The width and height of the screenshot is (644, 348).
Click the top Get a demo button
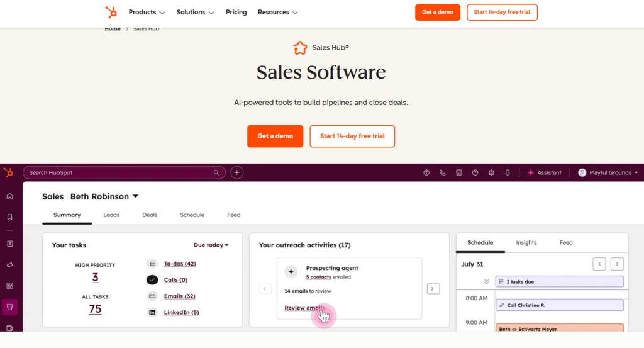[x=438, y=13]
